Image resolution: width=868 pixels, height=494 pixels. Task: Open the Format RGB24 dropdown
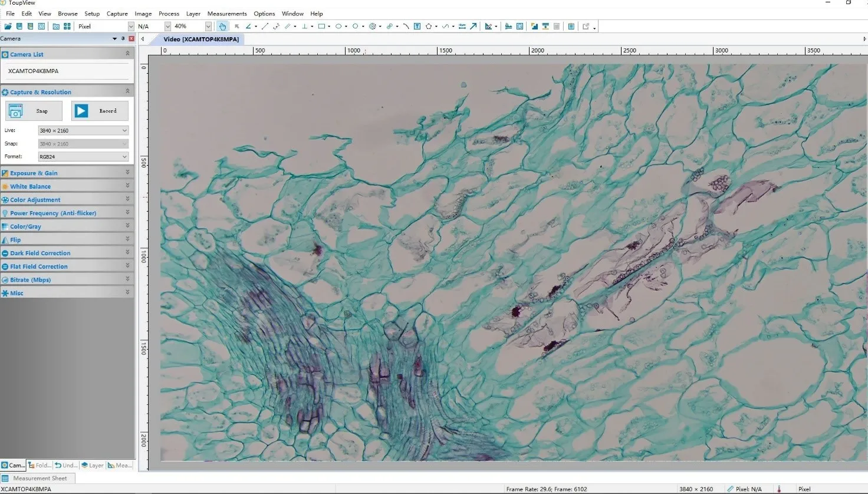pyautogui.click(x=83, y=157)
